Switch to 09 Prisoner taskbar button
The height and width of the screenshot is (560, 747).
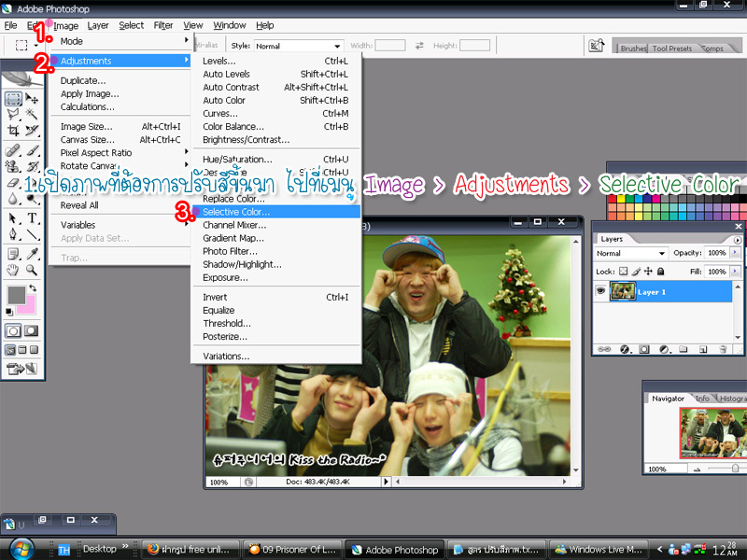coord(292,550)
